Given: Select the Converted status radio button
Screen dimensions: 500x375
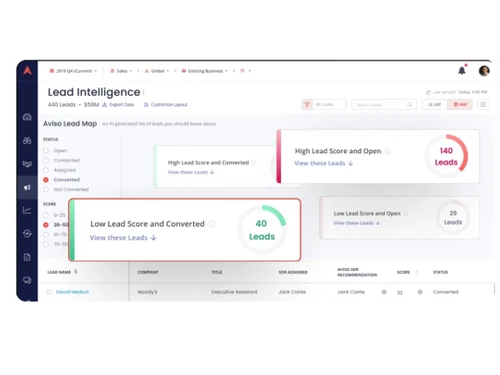Looking at the screenshot, I should click(x=46, y=180).
